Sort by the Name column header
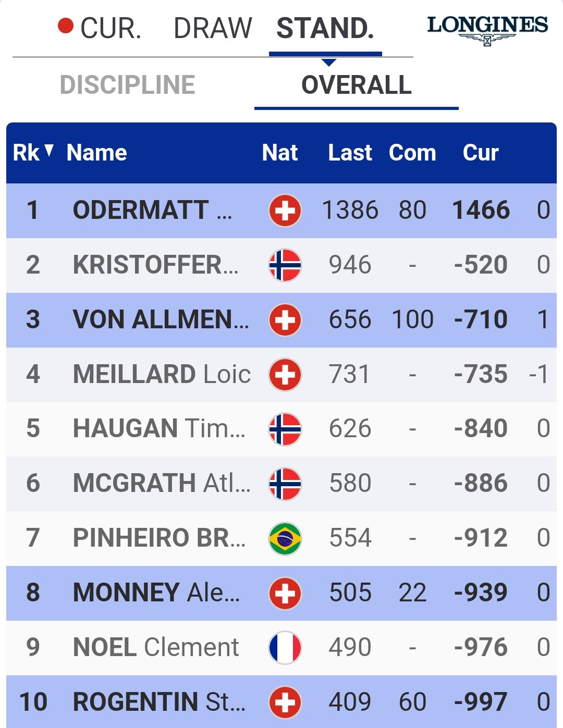Image resolution: width=563 pixels, height=728 pixels. click(97, 153)
